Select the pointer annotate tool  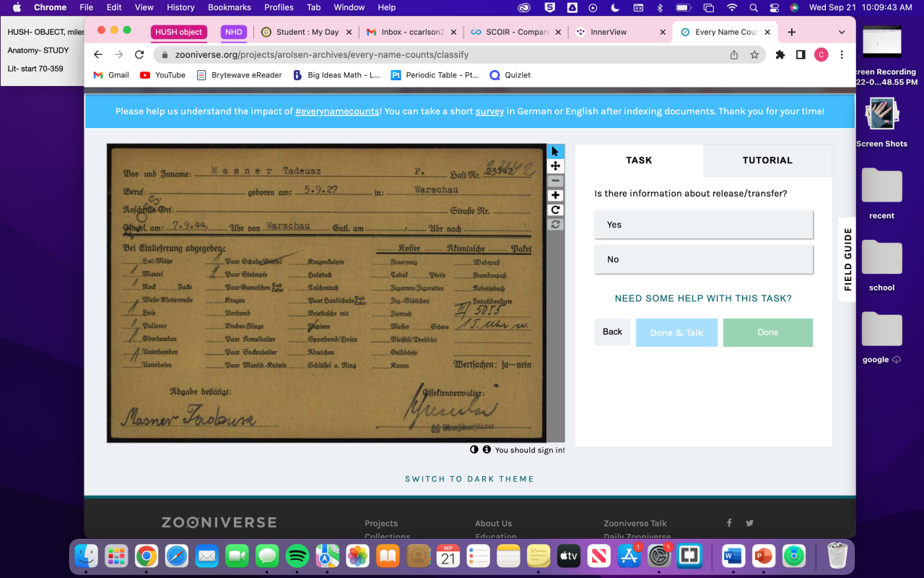tap(555, 151)
